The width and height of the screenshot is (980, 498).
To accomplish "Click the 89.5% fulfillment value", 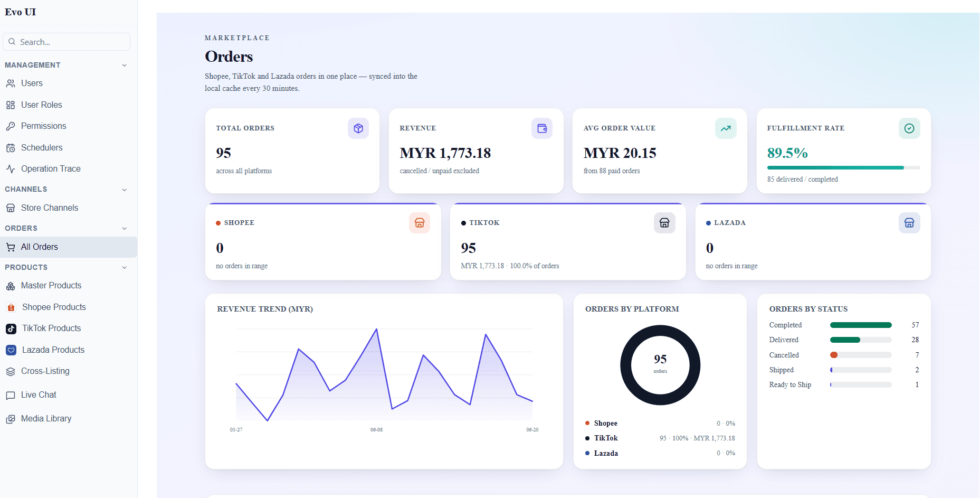I will pyautogui.click(x=787, y=153).
